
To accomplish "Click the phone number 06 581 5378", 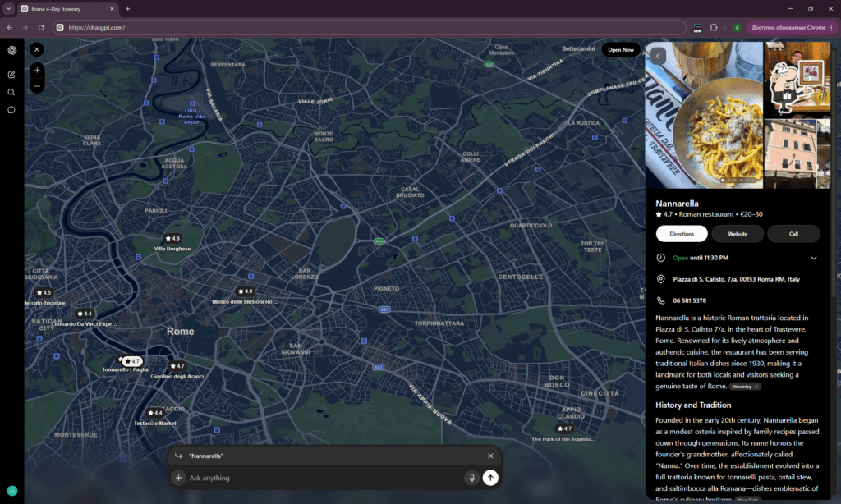I will (689, 300).
